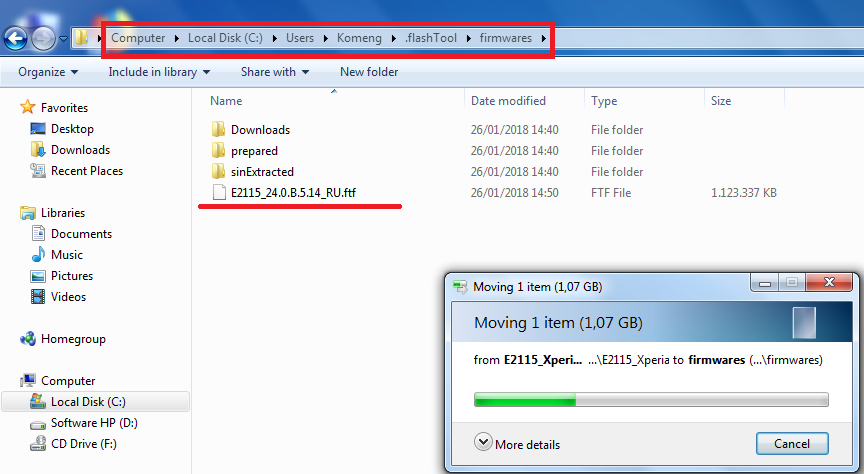
Task: Click the Computer icon in navigation pane
Action: (28, 380)
